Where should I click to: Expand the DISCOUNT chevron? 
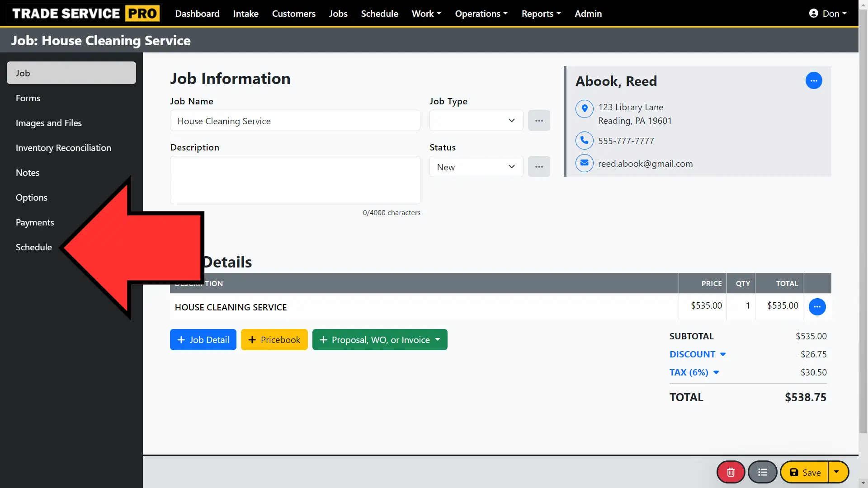click(723, 354)
